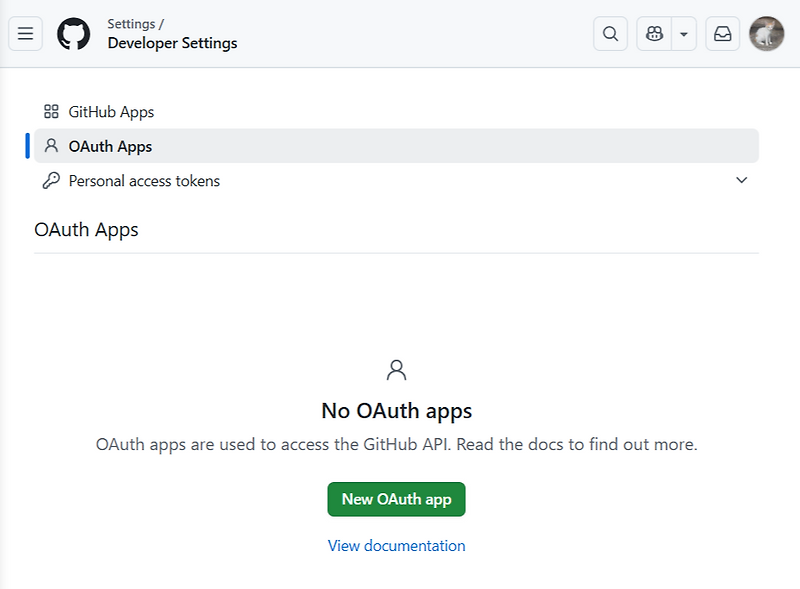Open GitHub Copilot chat
The image size is (800, 589).
tap(654, 33)
